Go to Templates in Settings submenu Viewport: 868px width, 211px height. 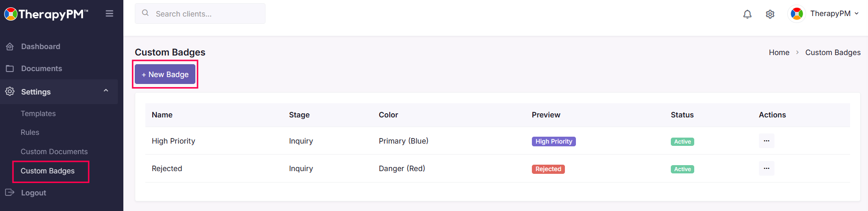point(38,113)
